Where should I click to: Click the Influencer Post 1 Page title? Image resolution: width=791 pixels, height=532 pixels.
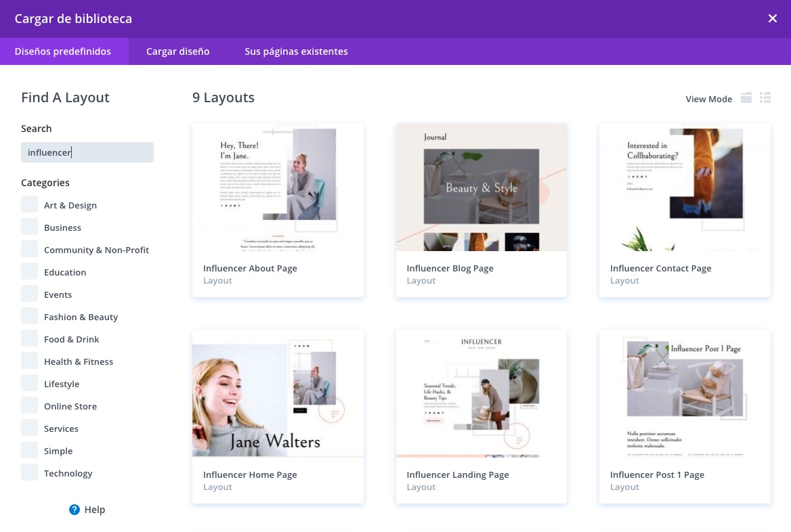pos(657,474)
